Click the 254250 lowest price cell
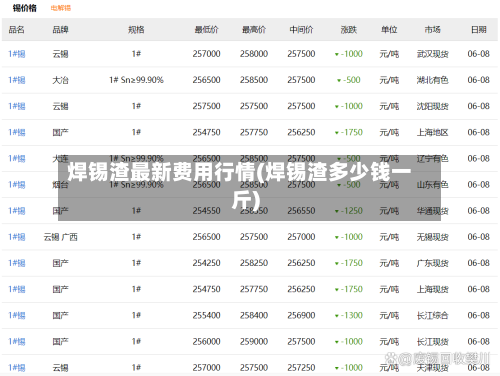 pos(206,263)
